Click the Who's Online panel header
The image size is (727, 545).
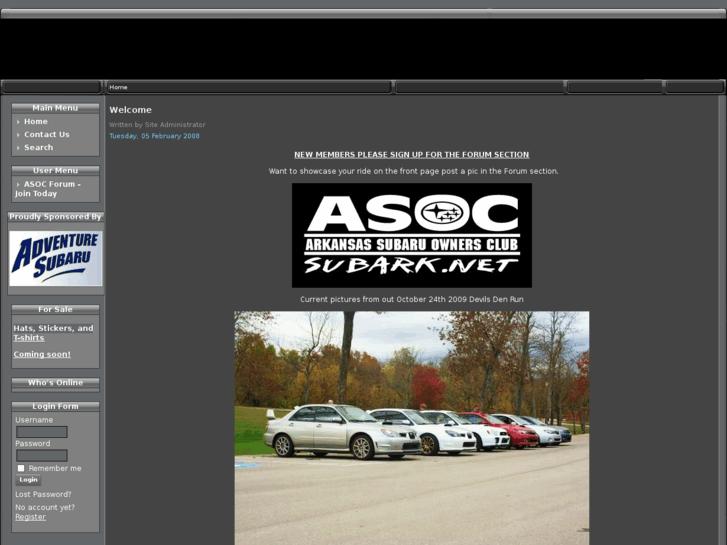tap(55, 383)
